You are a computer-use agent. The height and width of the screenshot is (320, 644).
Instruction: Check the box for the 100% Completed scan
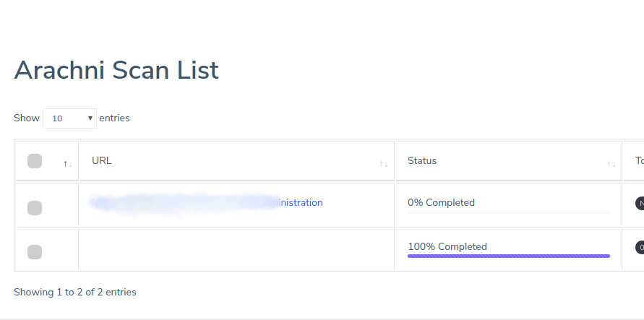(x=35, y=252)
